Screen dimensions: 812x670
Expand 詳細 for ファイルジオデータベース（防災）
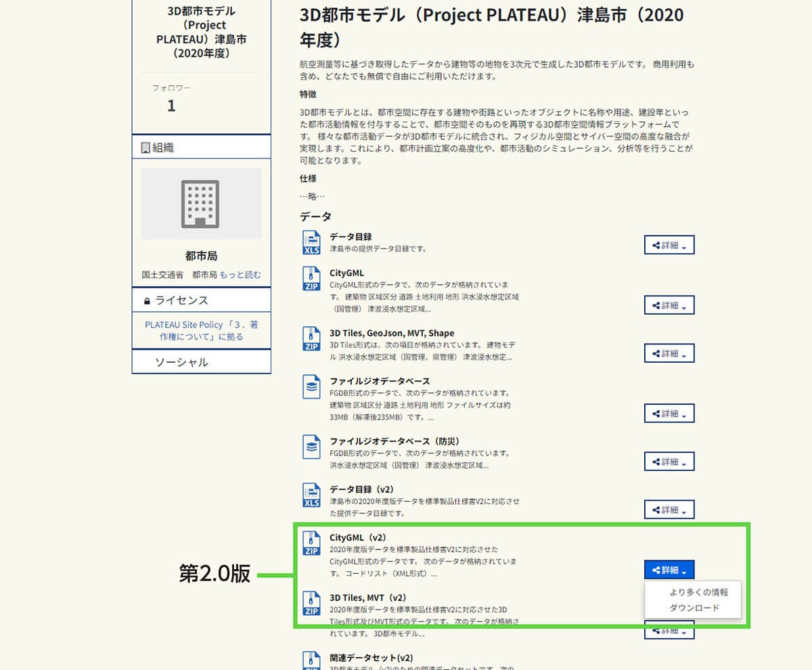click(x=669, y=462)
